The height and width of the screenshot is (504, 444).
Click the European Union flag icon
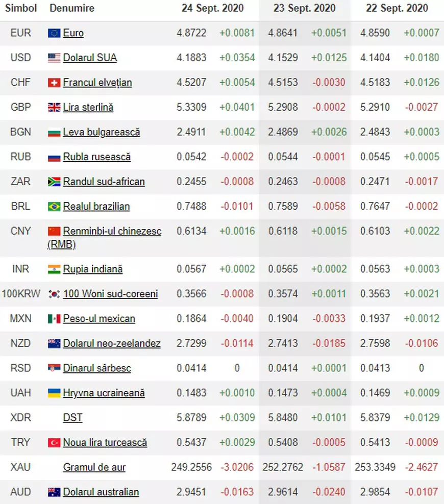point(54,33)
